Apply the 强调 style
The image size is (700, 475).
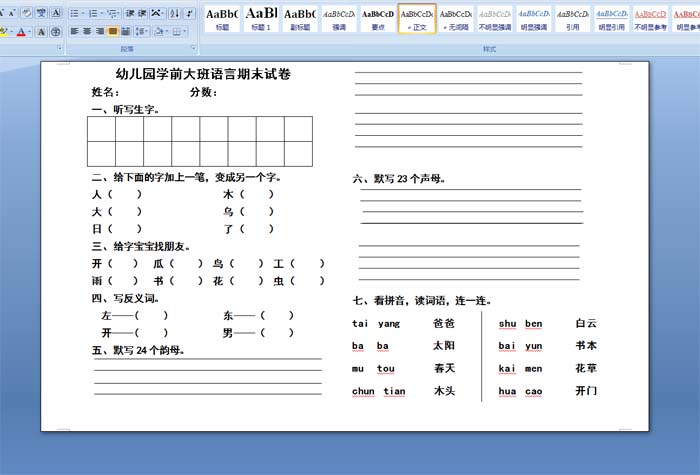point(339,18)
